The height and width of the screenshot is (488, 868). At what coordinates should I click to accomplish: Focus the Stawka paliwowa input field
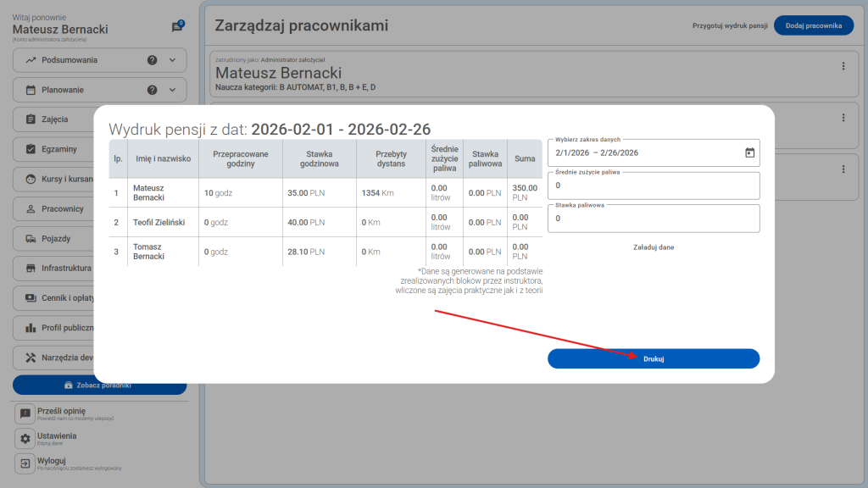(x=653, y=219)
